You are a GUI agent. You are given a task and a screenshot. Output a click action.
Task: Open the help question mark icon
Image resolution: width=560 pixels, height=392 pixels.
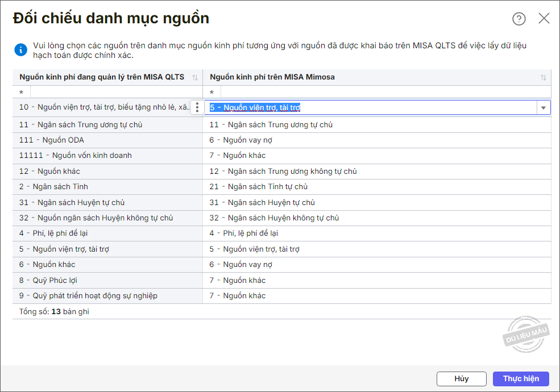[x=518, y=19]
